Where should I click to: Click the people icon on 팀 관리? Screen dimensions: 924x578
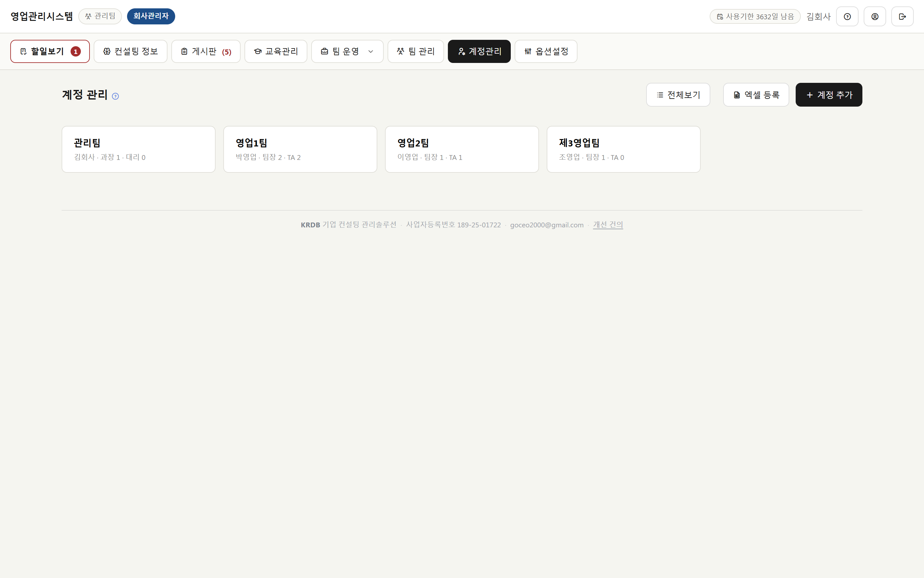400,51
